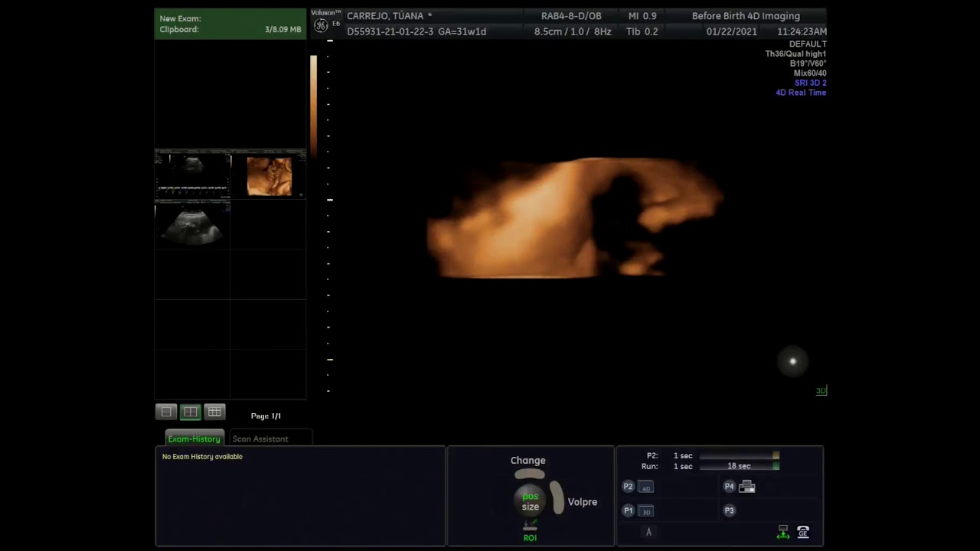This screenshot has height=551, width=980.
Task: Select the nine-image clipboard grid layout icon
Action: (214, 412)
